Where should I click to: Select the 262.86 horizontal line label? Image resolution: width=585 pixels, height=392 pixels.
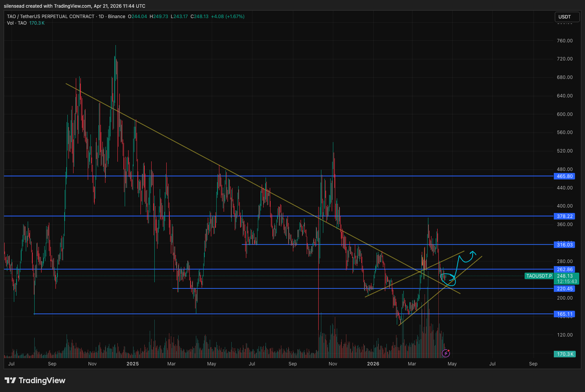click(x=564, y=269)
